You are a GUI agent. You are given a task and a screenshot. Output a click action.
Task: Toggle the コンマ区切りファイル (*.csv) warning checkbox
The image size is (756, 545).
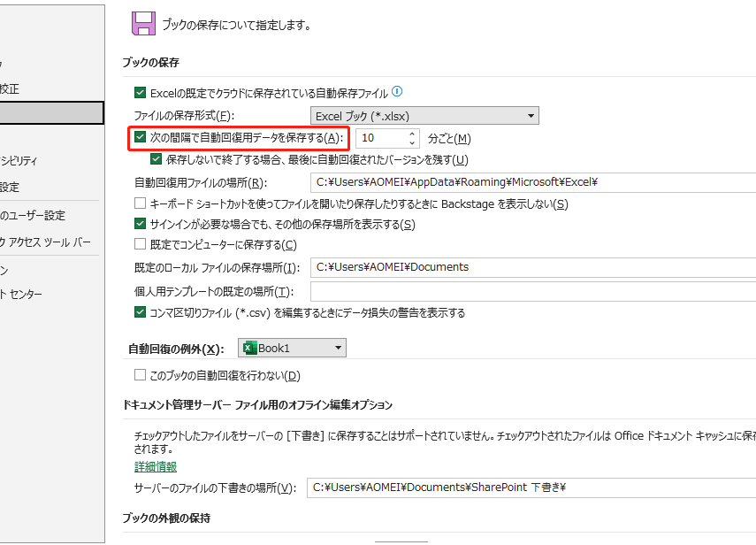140,312
